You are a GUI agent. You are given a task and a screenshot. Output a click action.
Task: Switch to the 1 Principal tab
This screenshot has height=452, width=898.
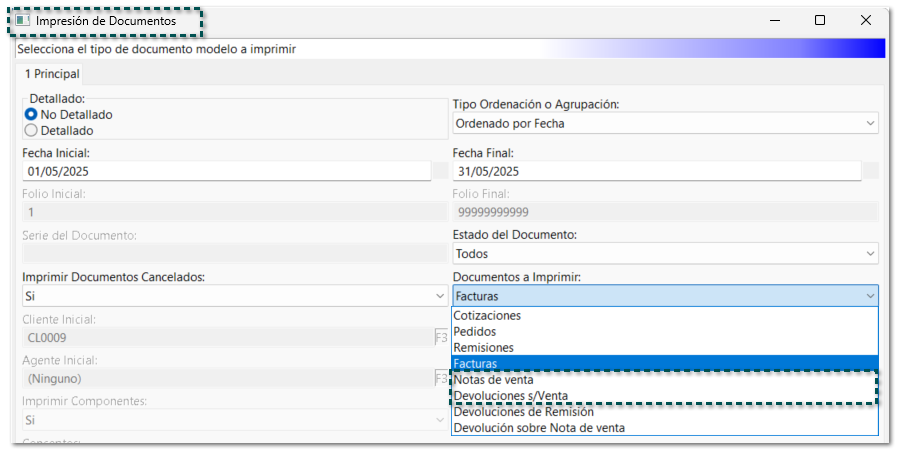point(52,74)
